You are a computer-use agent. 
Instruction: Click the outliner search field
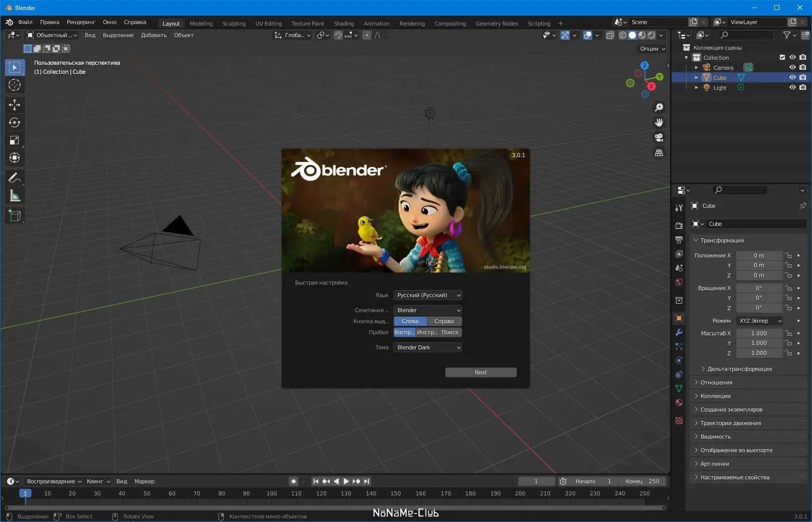point(746,35)
